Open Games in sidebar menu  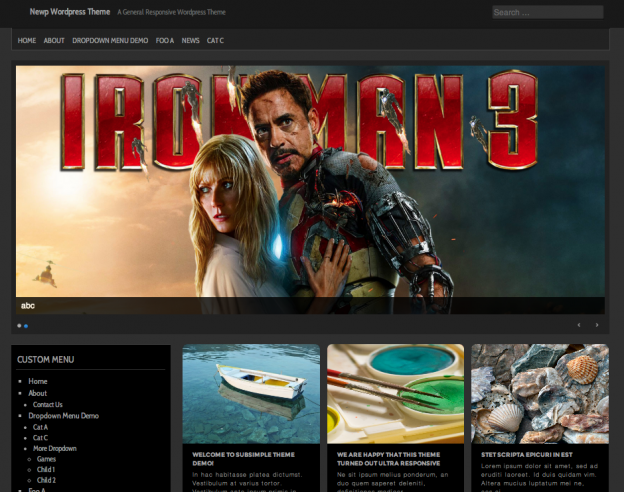(x=46, y=459)
